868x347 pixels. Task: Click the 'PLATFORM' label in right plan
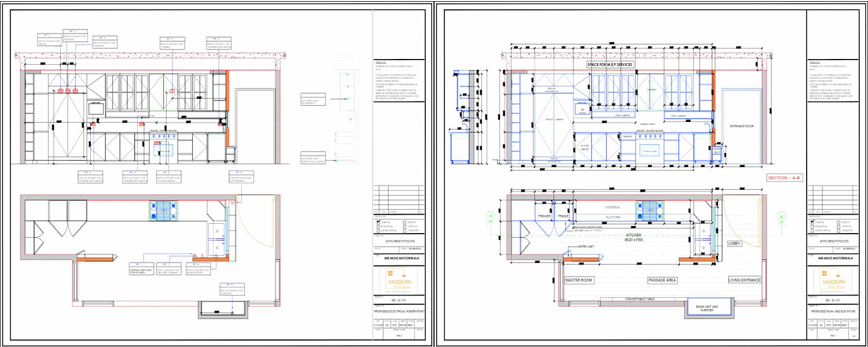click(x=613, y=217)
